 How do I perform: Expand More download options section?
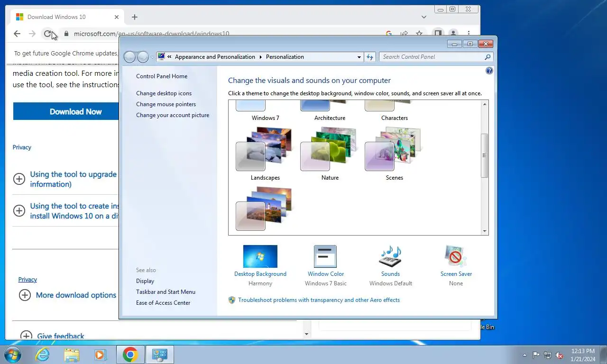pos(25,295)
